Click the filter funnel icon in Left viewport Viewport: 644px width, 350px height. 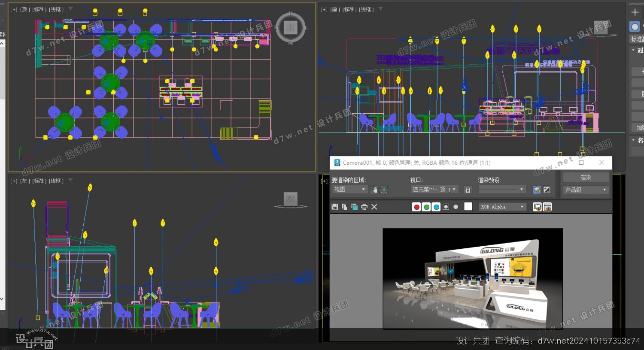(x=70, y=181)
